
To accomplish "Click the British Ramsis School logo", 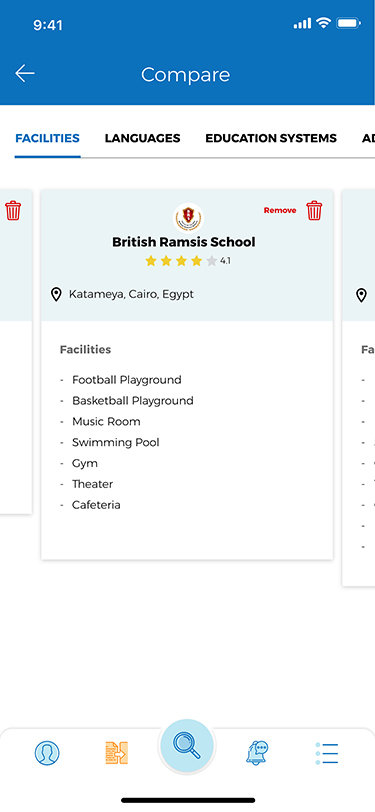I will coord(188,217).
